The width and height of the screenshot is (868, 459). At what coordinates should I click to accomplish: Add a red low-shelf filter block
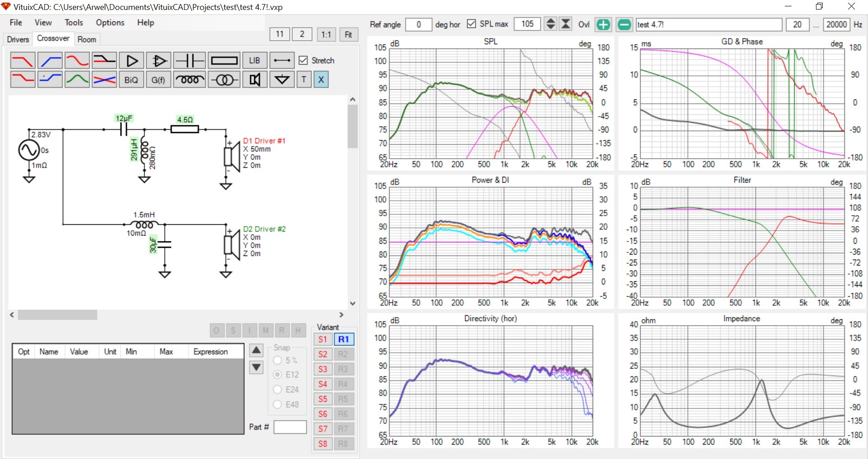[23, 80]
